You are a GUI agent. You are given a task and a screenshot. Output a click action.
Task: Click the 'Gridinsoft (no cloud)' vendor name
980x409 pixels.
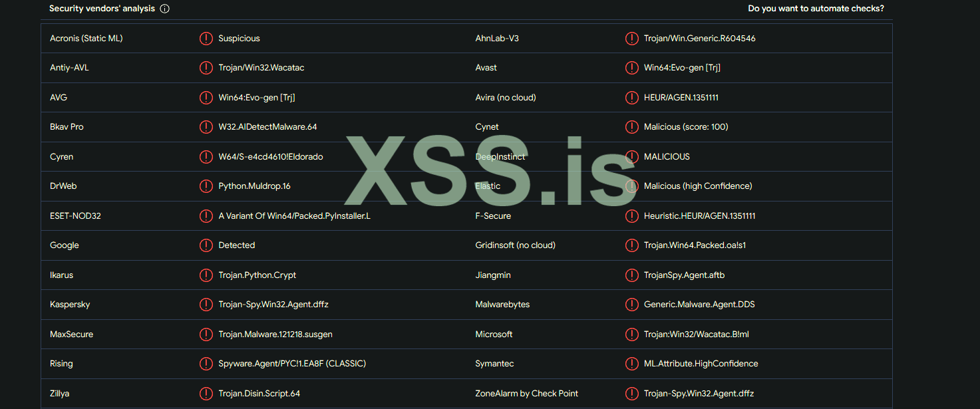[x=516, y=245]
